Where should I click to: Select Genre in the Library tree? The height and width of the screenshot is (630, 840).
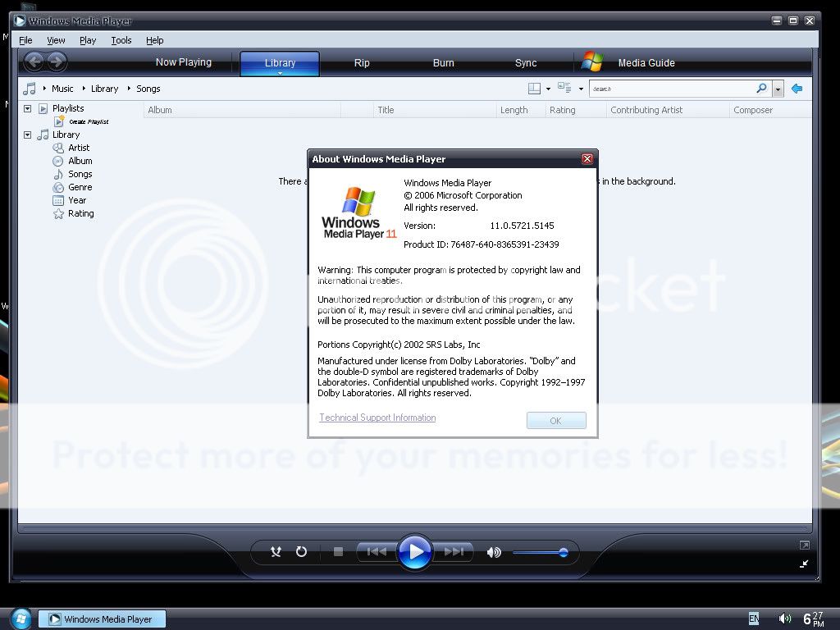80,187
